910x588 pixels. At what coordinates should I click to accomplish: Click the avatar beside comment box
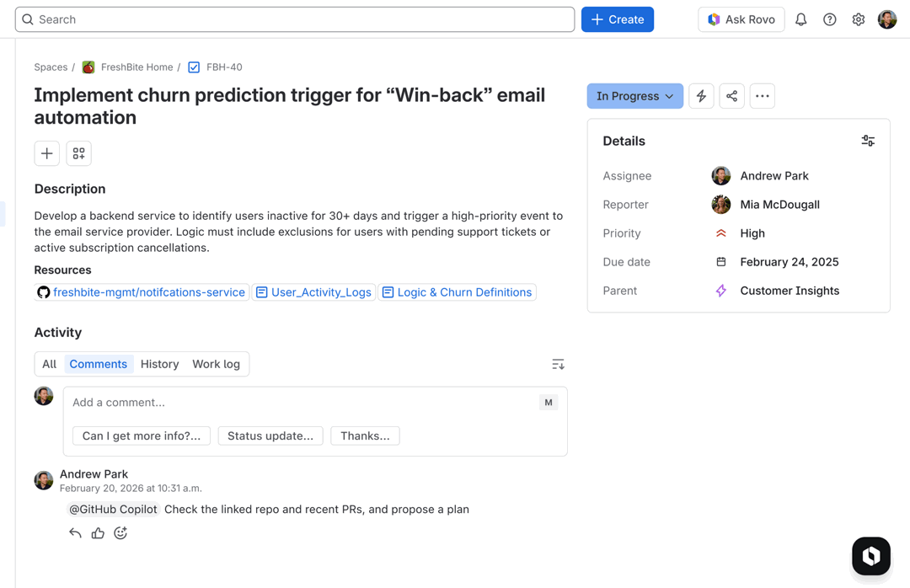[44, 397]
